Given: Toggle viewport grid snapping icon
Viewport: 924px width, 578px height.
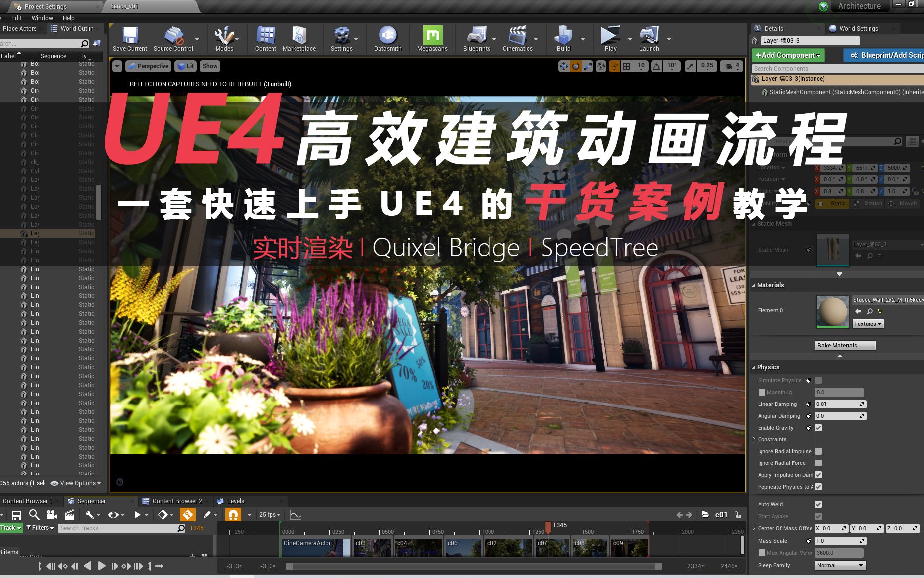Looking at the screenshot, I should (627, 66).
